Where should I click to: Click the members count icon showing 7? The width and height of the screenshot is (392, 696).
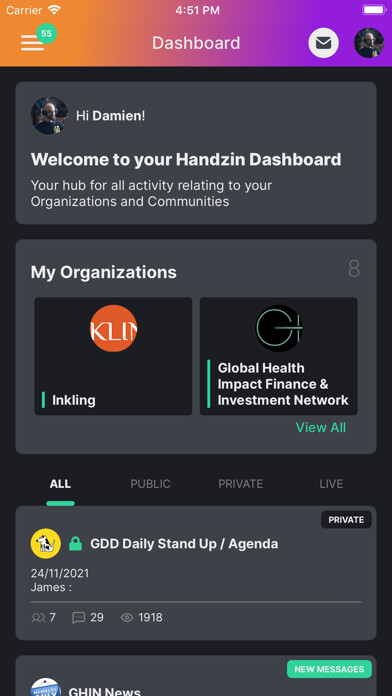click(38, 618)
